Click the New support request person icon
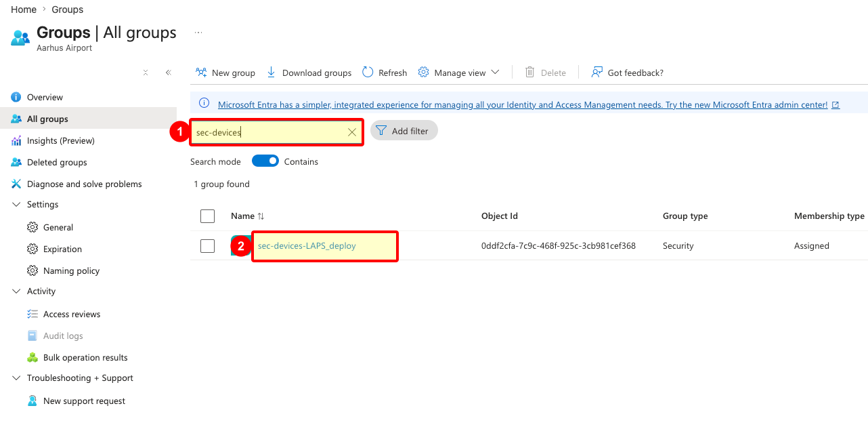 [x=32, y=401]
